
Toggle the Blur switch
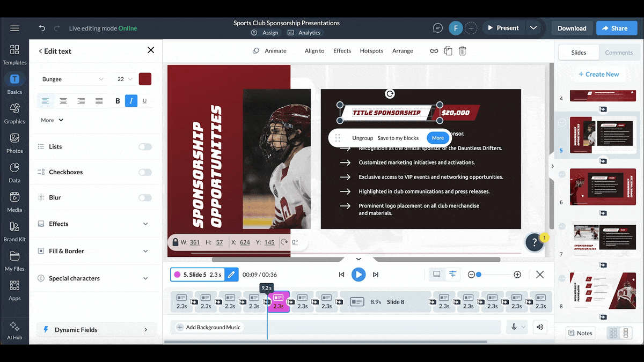click(145, 198)
